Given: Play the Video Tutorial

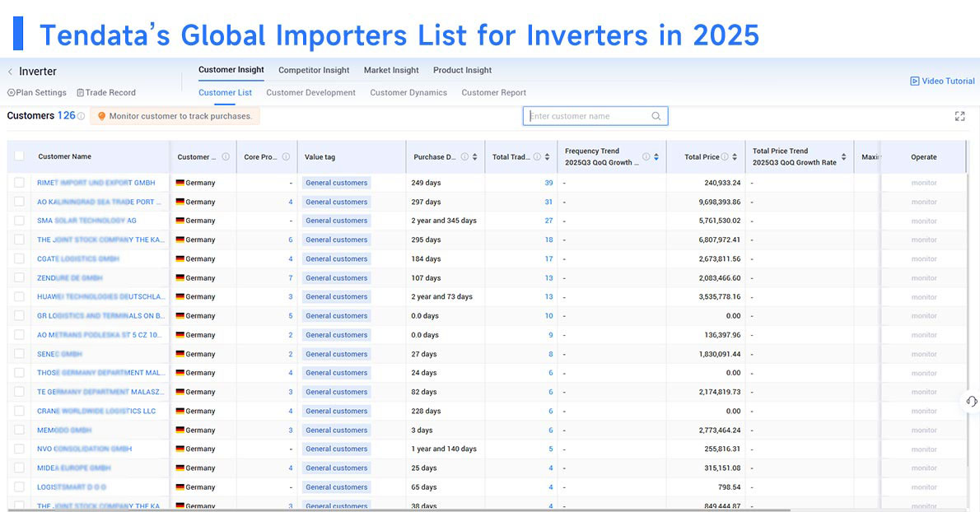Looking at the screenshot, I should point(942,81).
